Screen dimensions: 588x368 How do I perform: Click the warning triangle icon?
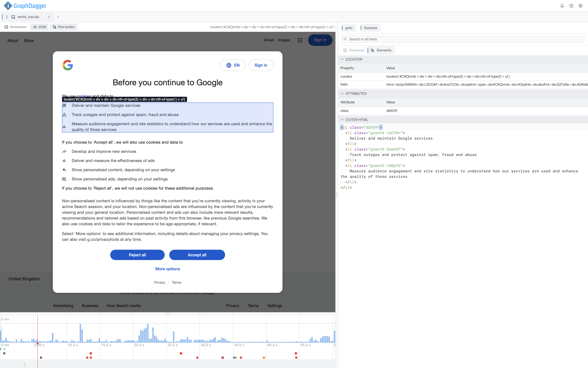64,115
